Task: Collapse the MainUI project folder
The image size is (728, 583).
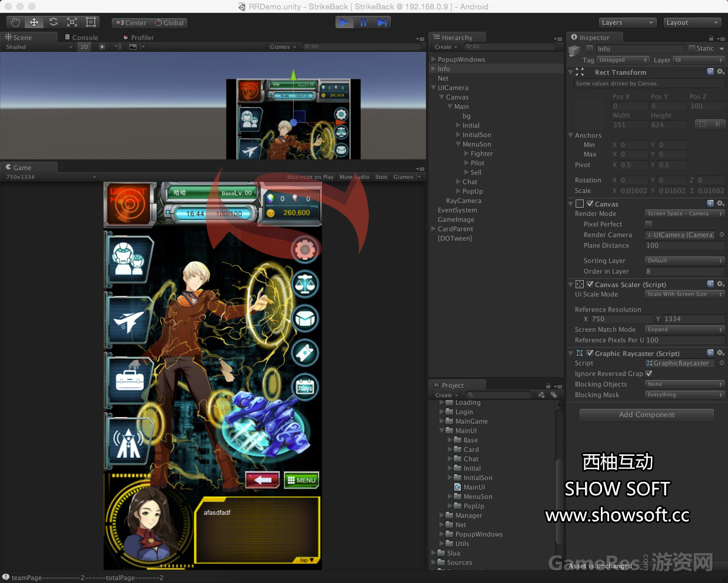Action: coord(441,431)
